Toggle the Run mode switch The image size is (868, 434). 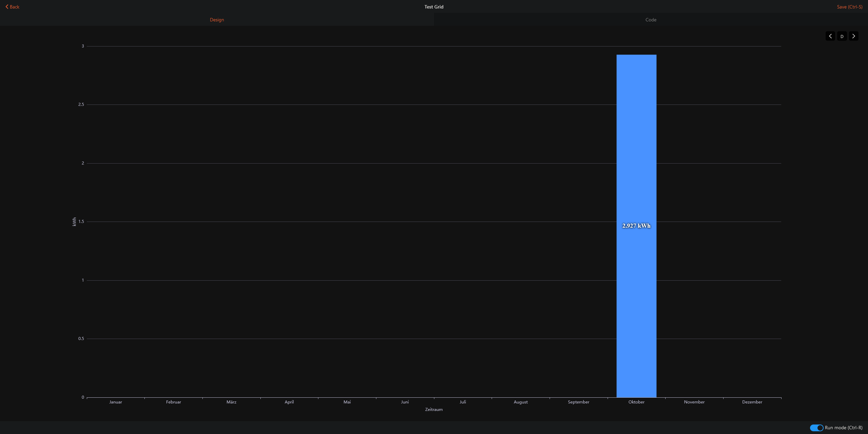pyautogui.click(x=816, y=428)
